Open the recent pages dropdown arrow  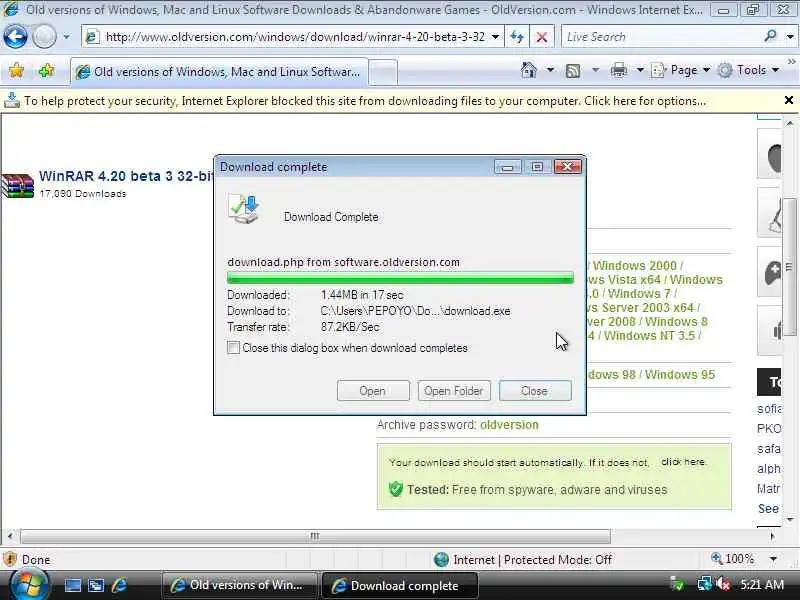click(66, 37)
